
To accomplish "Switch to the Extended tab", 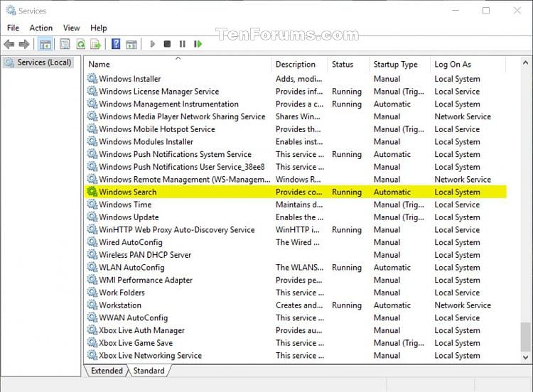I will [107, 371].
